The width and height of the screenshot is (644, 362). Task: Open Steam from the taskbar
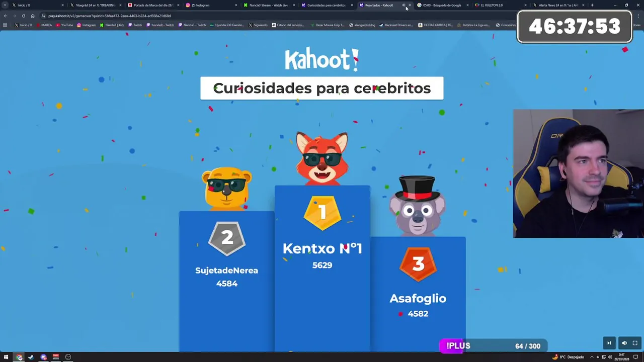pyautogui.click(x=31, y=357)
